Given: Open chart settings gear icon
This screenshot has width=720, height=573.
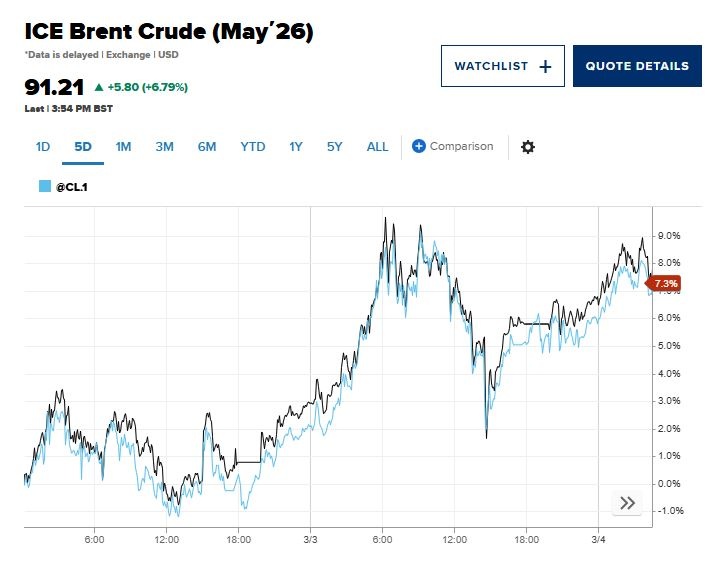Looking at the screenshot, I should point(528,147).
